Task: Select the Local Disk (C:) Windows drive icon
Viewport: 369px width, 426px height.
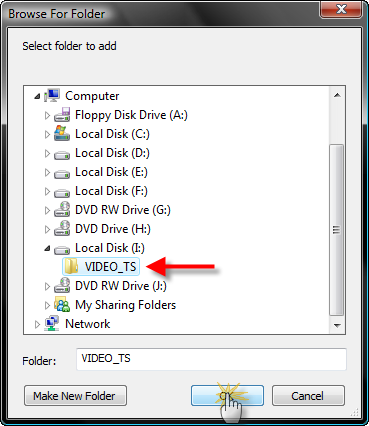Action: click(62, 134)
